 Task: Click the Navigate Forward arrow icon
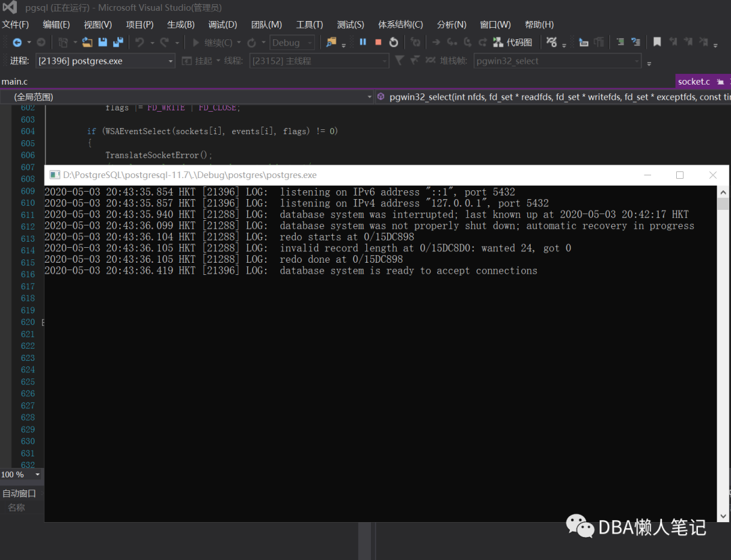pos(41,43)
